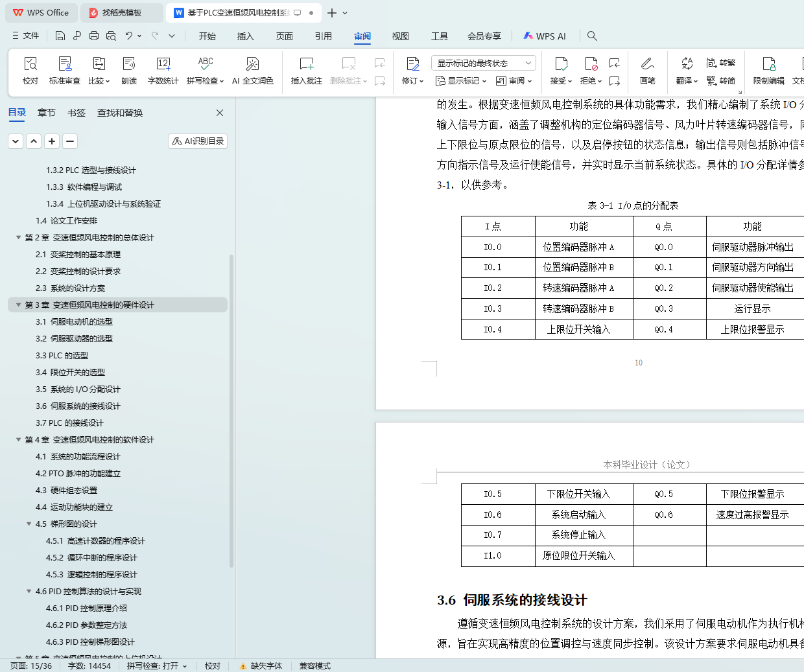The image size is (804, 672).
Task: Click the down chevron button in navigation pane
Action: (x=16, y=141)
